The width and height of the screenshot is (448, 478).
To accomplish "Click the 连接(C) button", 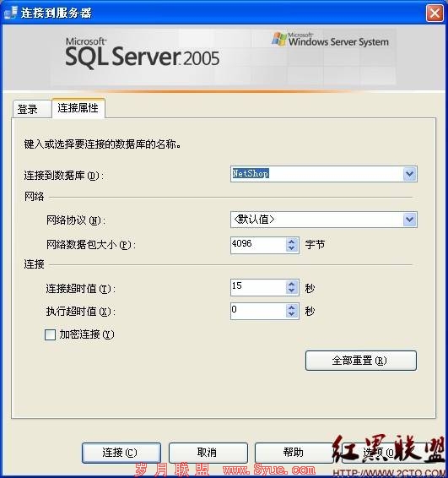I will point(121,453).
